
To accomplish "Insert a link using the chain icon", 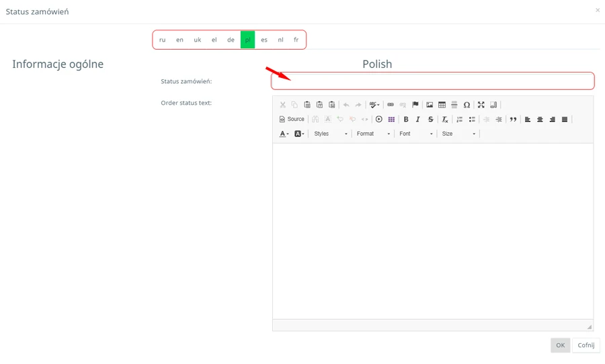I will 391,105.
